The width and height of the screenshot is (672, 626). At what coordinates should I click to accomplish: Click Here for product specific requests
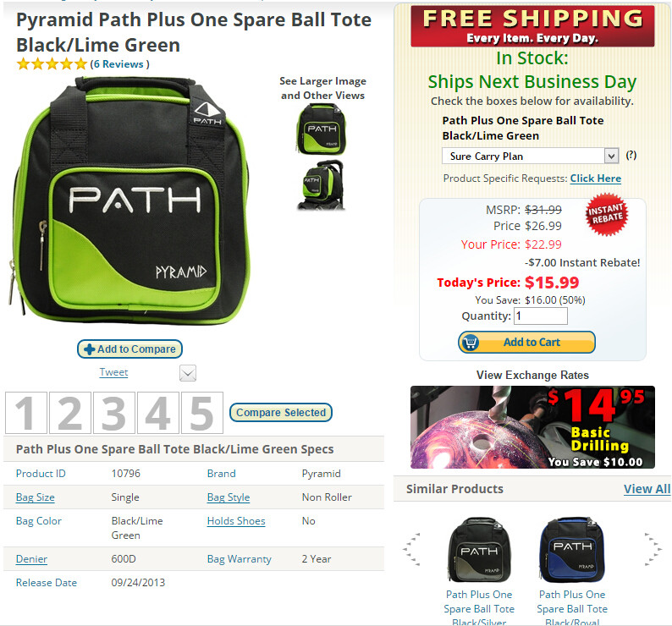coord(595,178)
